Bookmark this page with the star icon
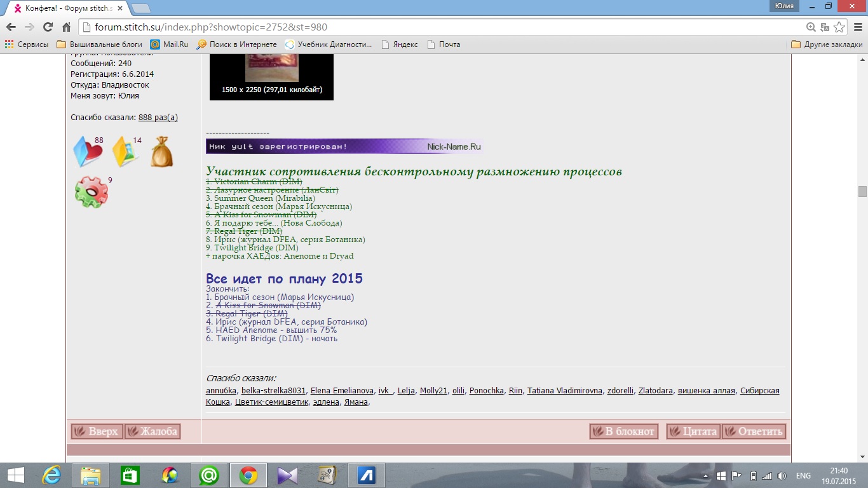Image resolution: width=868 pixels, height=488 pixels. coord(839,27)
